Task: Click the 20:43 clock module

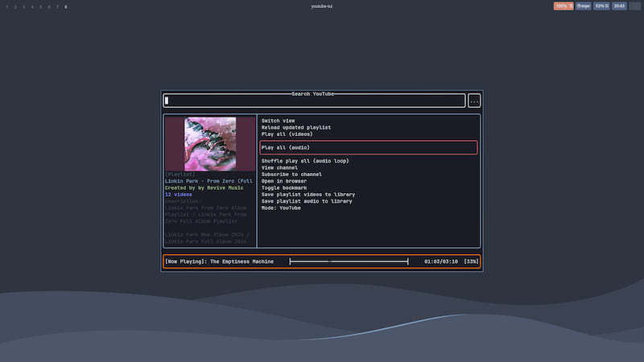Action: pos(619,6)
